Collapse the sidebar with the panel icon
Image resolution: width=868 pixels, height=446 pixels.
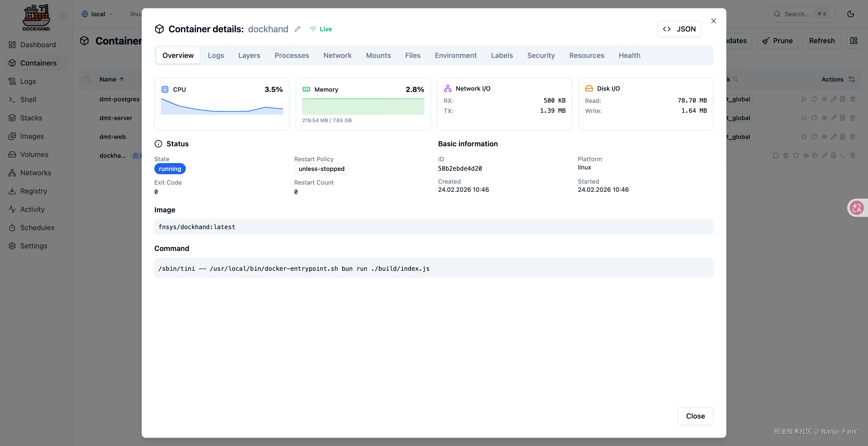pyautogui.click(x=63, y=16)
